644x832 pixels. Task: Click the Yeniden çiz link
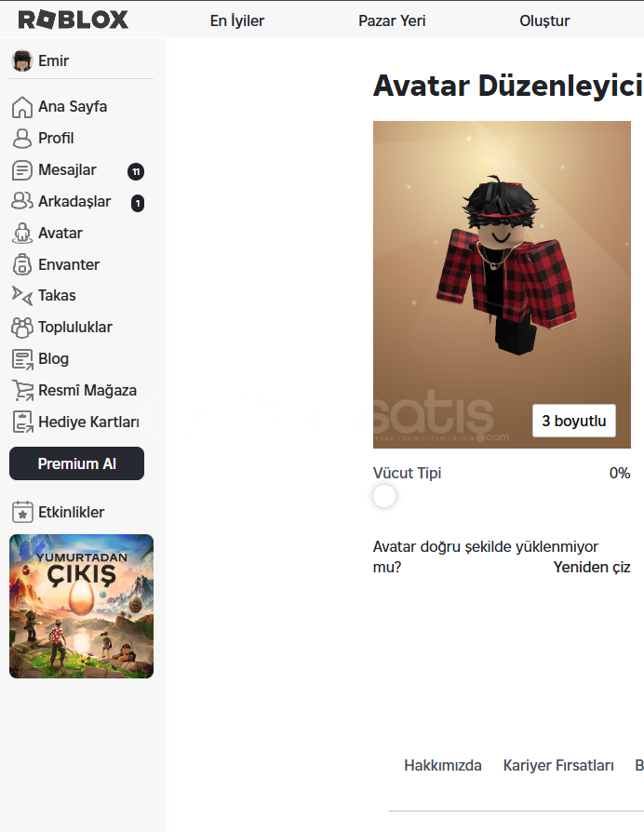(x=592, y=567)
